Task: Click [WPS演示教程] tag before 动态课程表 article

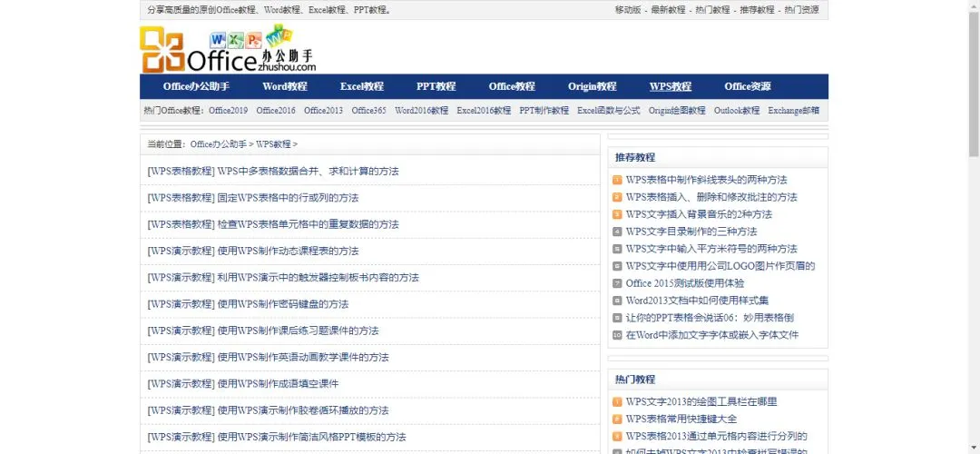Action: (x=181, y=251)
